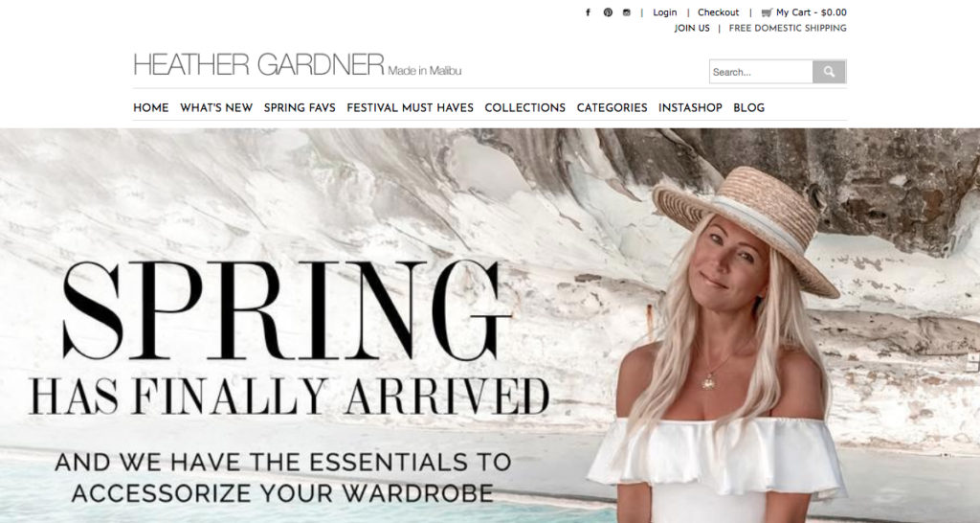Expand the CATEGORIES menu
This screenshot has width=980, height=523.
[612, 107]
